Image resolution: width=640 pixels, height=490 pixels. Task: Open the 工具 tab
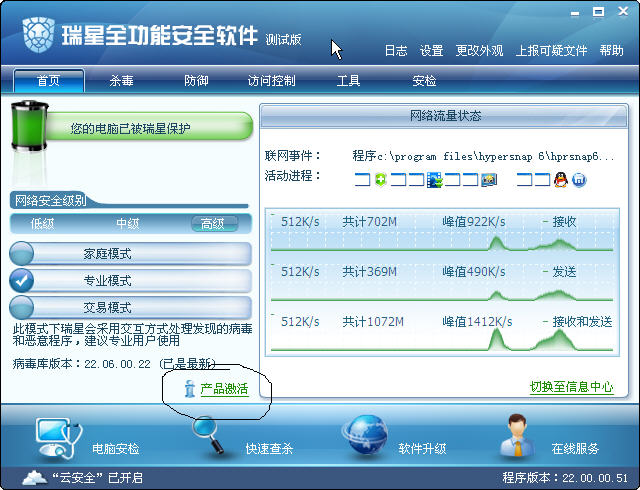tap(348, 80)
